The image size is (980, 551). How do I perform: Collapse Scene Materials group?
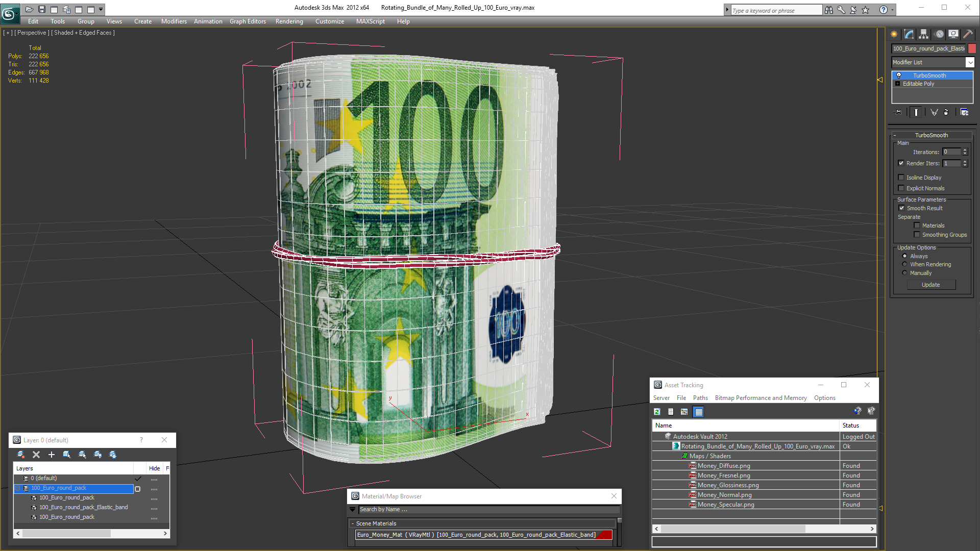pos(353,523)
